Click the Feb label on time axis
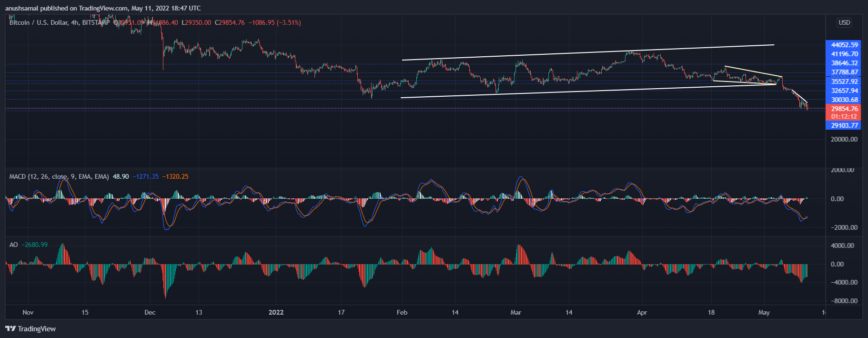 402,312
